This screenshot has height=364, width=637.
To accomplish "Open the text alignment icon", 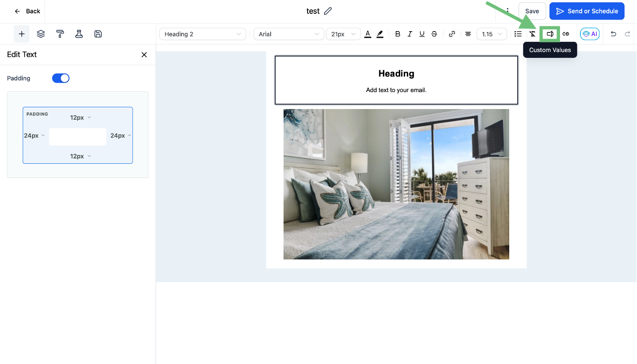I will tap(468, 34).
